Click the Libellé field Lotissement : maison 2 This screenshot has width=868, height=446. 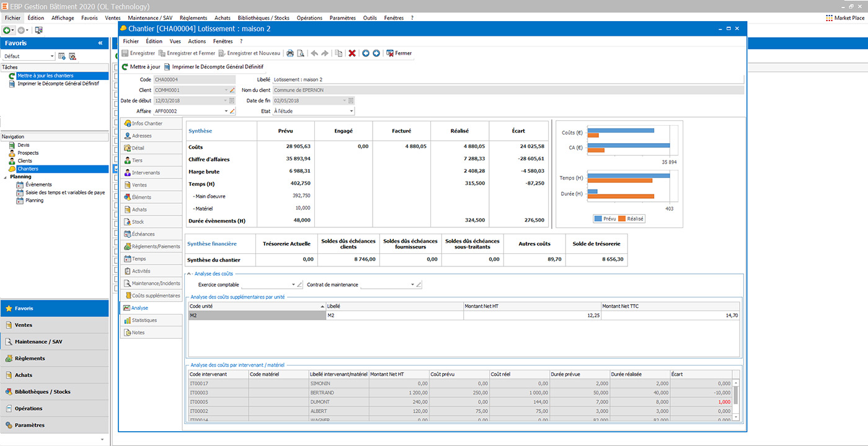508,80
